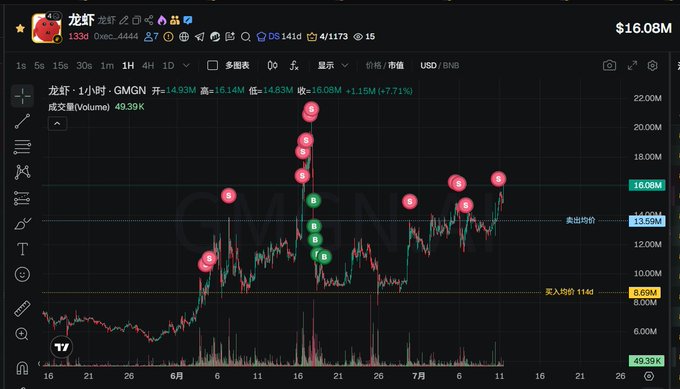Open the emoji sticker tool

pos(22,275)
